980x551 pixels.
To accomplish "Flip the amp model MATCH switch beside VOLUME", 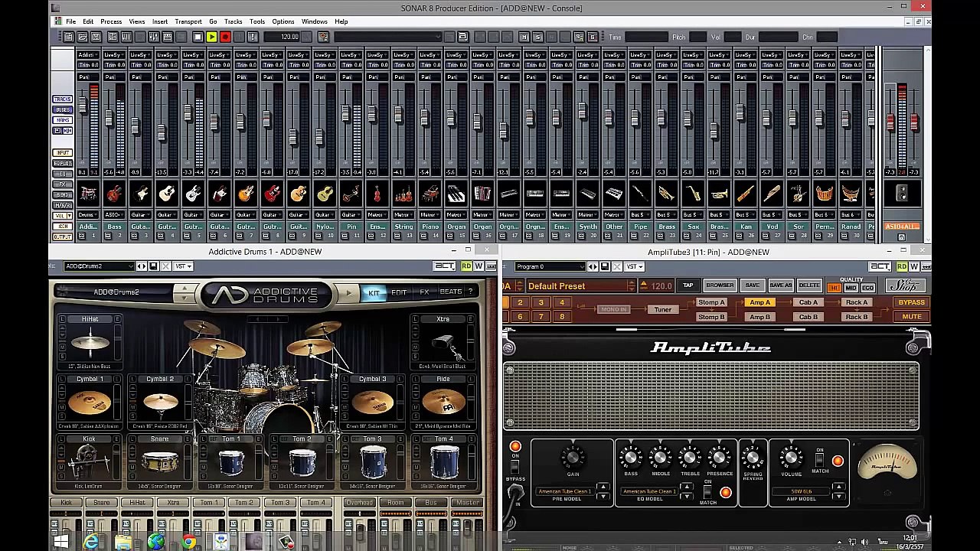I will 820,460.
